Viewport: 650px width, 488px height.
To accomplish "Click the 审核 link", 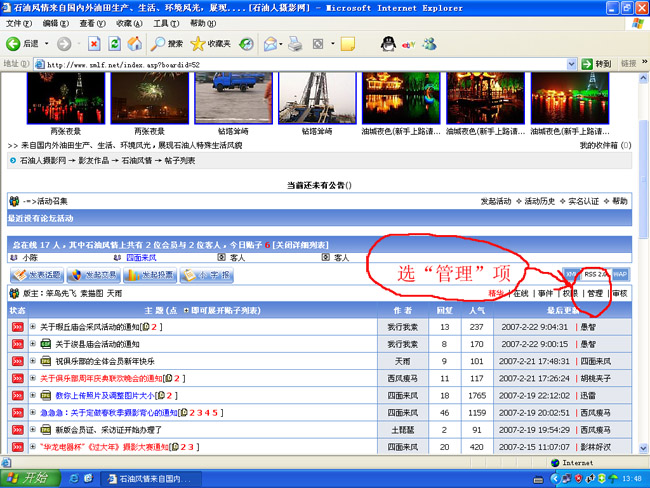I will (x=620, y=294).
